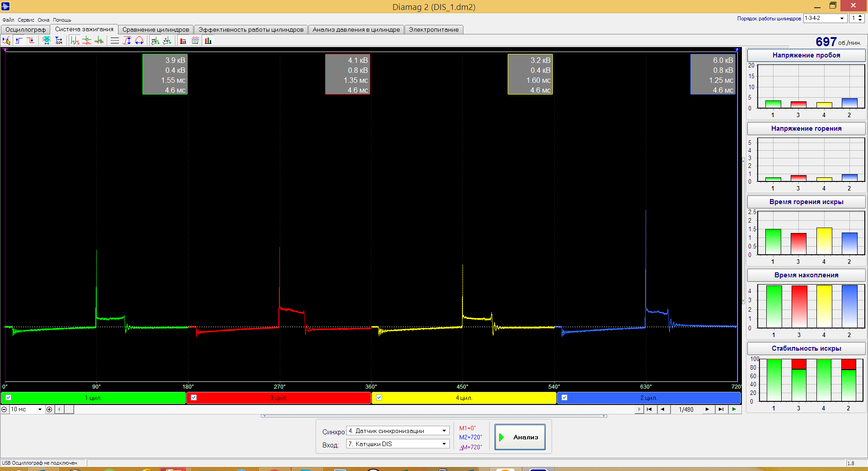Switch to Эффективность работы цилиндров tab

(x=251, y=29)
